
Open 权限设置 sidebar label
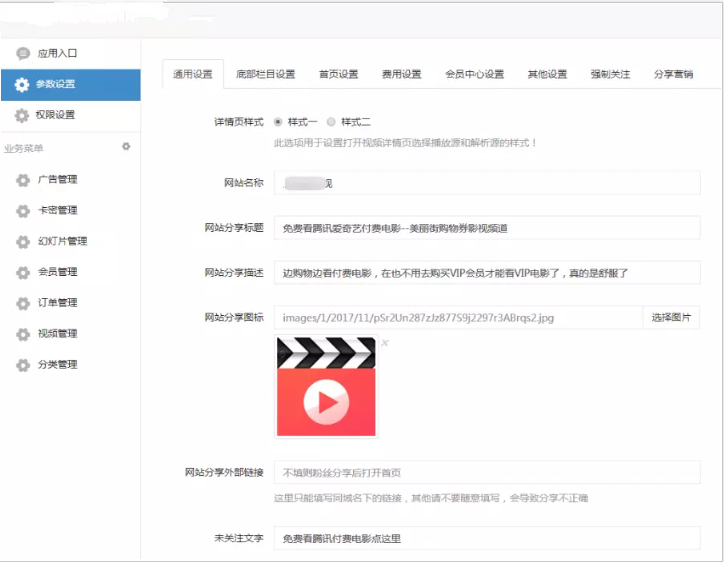tap(55, 115)
